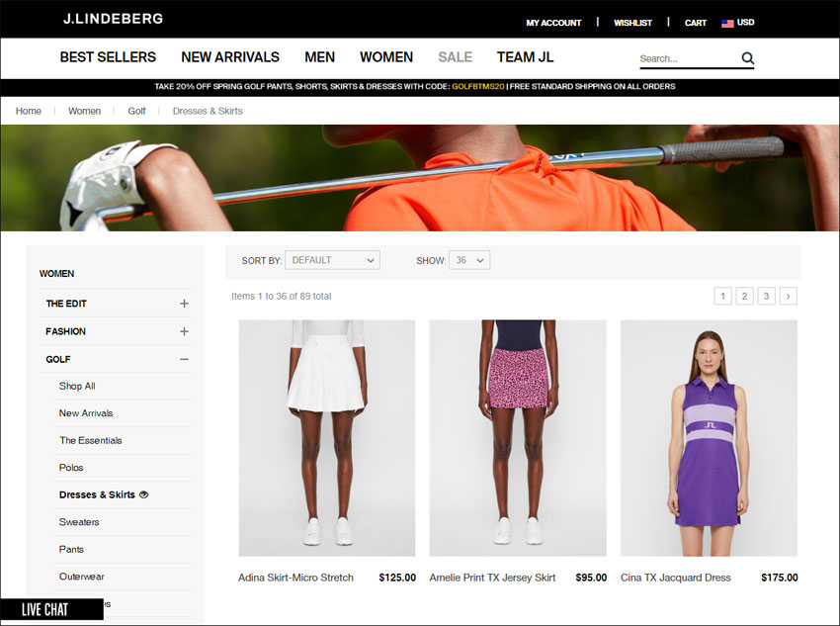Open the Women menu
Image resolution: width=840 pixels, height=626 pixels.
pos(386,56)
